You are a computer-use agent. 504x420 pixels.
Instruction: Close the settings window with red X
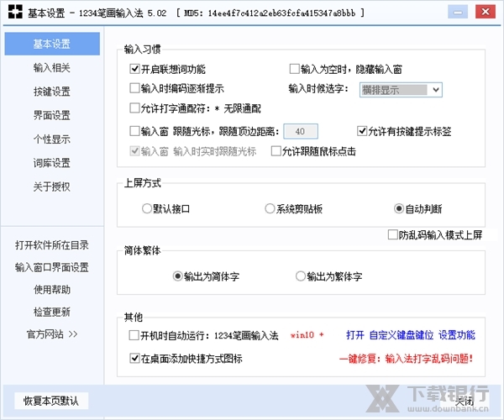(486, 12)
